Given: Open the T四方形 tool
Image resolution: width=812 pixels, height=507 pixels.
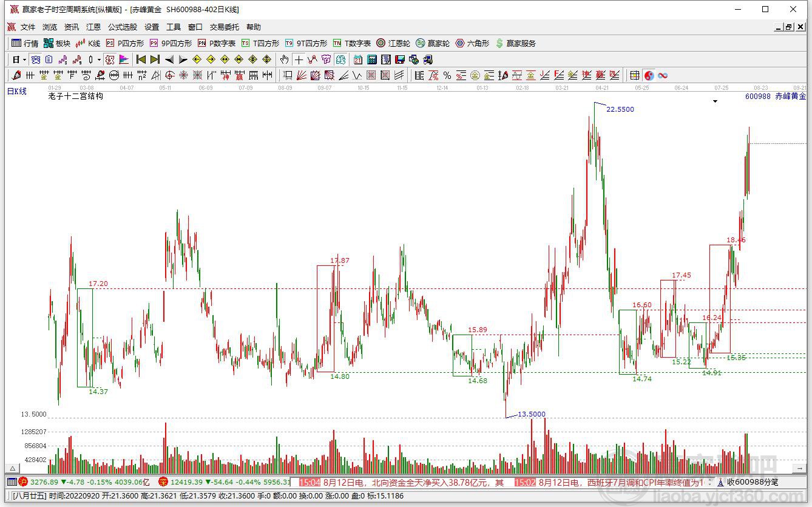Looking at the screenshot, I should click(260, 43).
